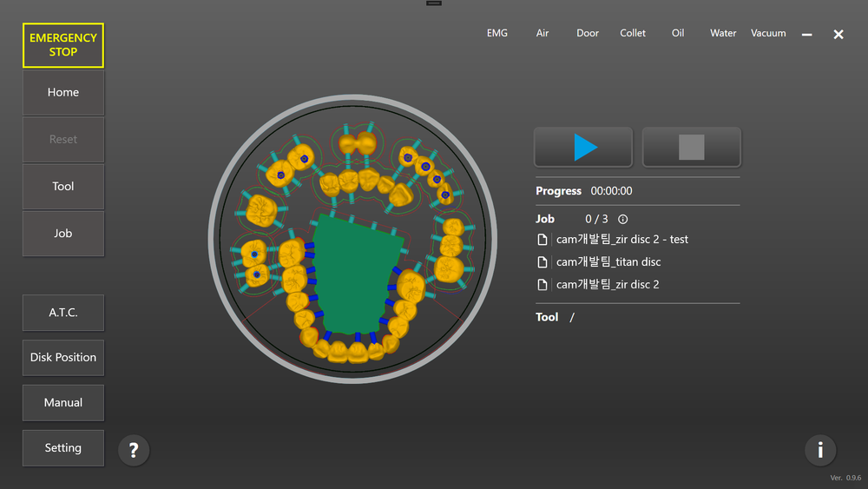Screen dimensions: 868x489
Task: Click the Door status indicator
Action: coord(588,33)
